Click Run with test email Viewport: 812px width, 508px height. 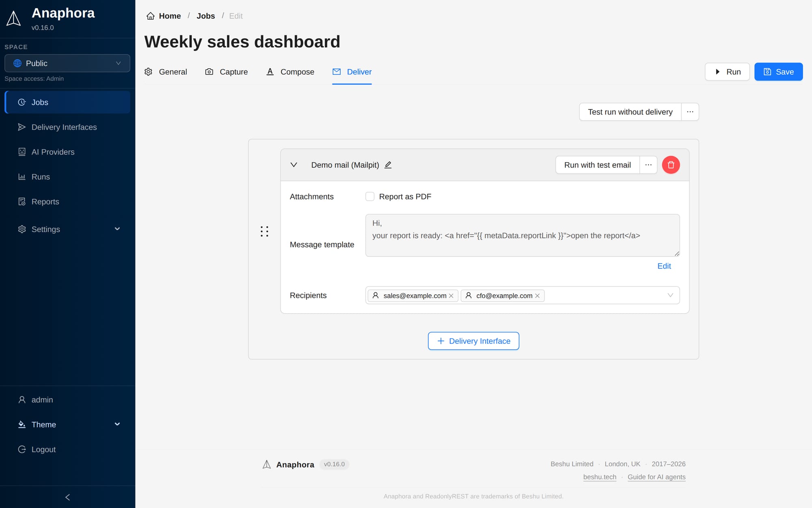pyautogui.click(x=597, y=165)
